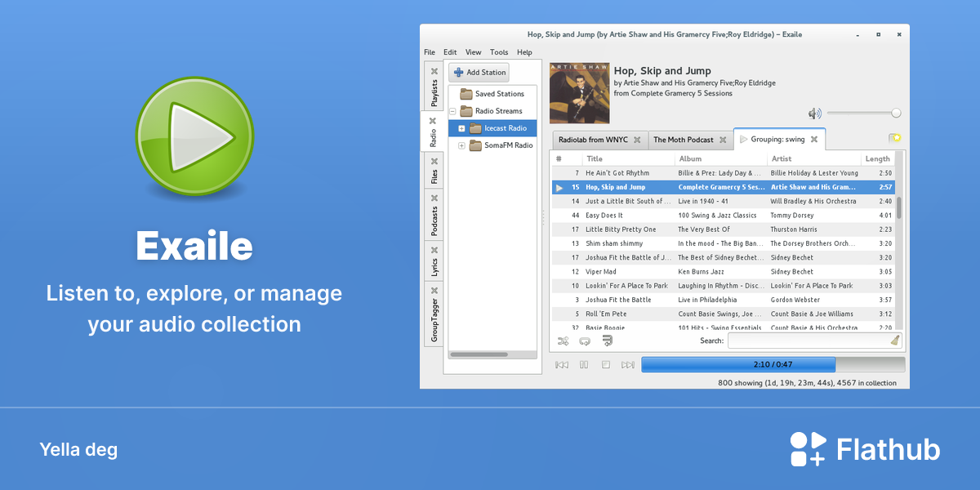The image size is (980, 490).
Task: Close the GroupTagger side panel
Action: [x=434, y=290]
